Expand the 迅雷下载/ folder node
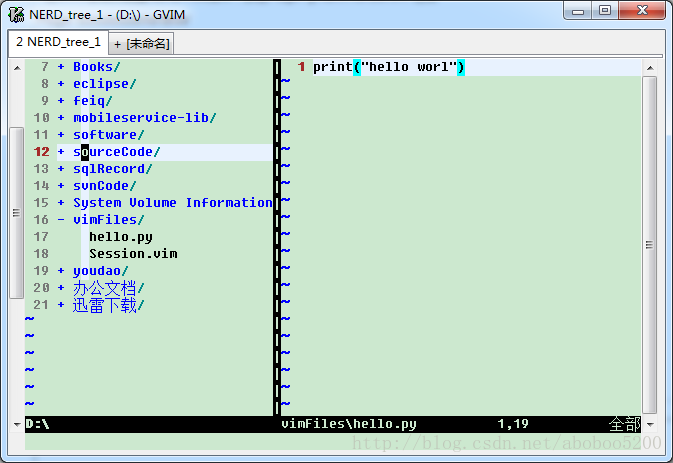673x463 pixels. pyautogui.click(x=61, y=305)
